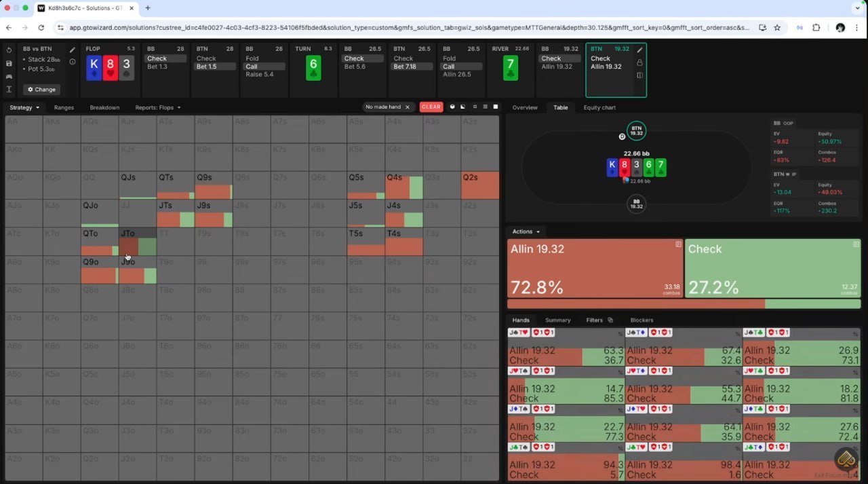
Task: Click the red-green frequency bar under action cards
Action: [684, 304]
